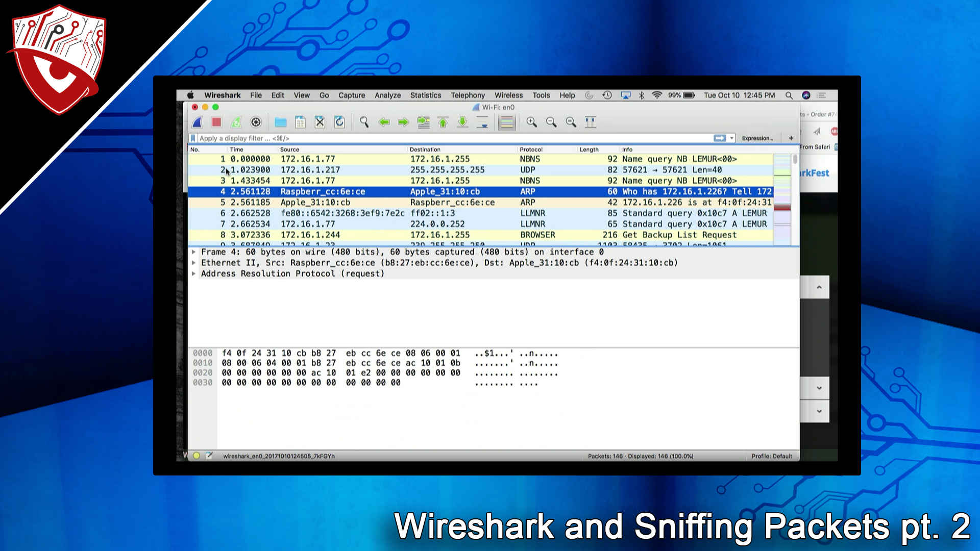Viewport: 980px width, 551px height.
Task: Stop the running capture with red square
Action: (216, 122)
